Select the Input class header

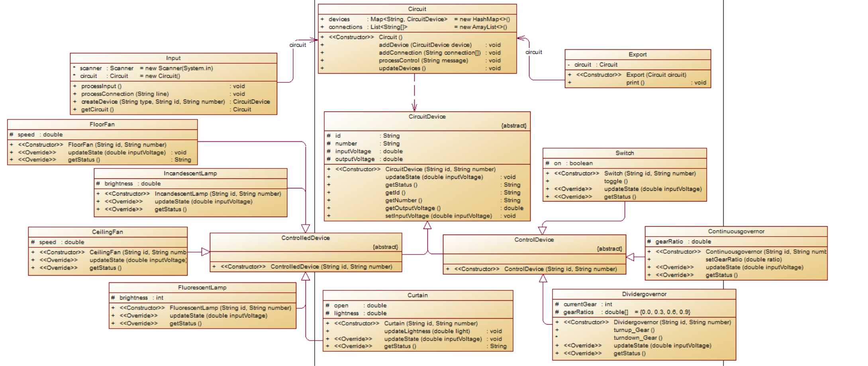pyautogui.click(x=173, y=58)
